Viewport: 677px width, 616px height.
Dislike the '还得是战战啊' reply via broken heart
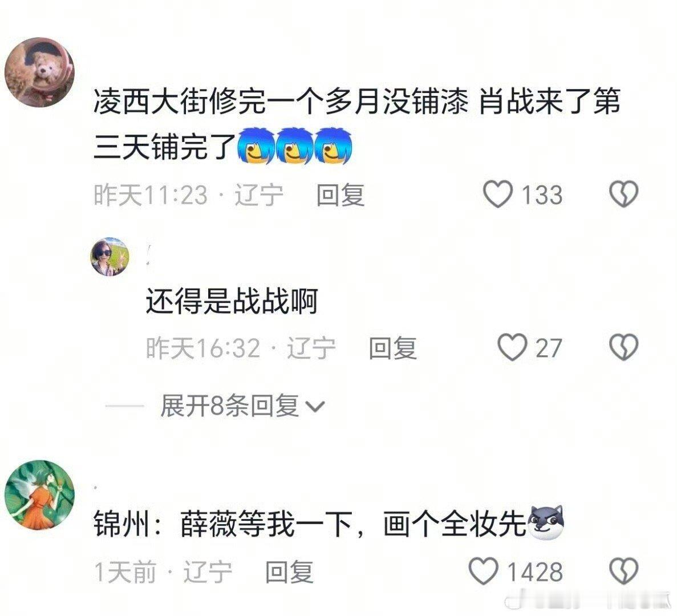[623, 347]
